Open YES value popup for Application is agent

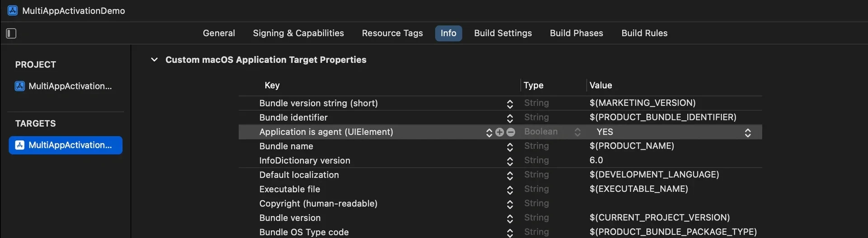[748, 132]
